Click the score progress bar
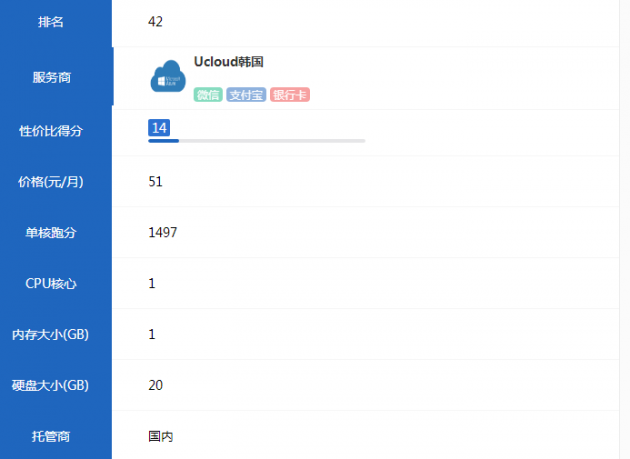630x459 pixels. [257, 141]
